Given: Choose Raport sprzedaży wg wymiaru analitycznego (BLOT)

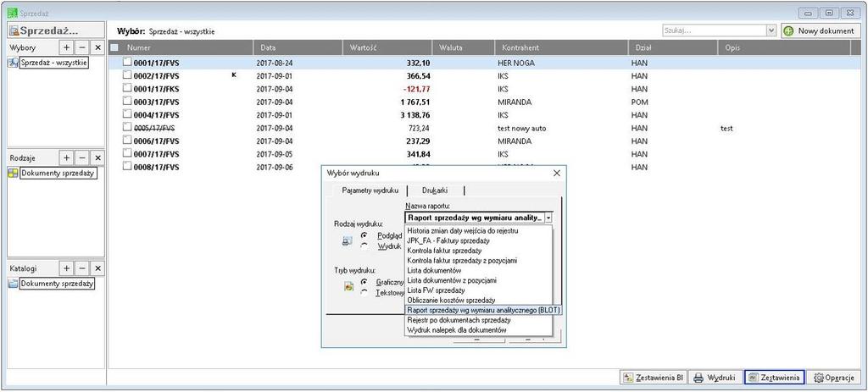Looking at the screenshot, I should 483,310.
